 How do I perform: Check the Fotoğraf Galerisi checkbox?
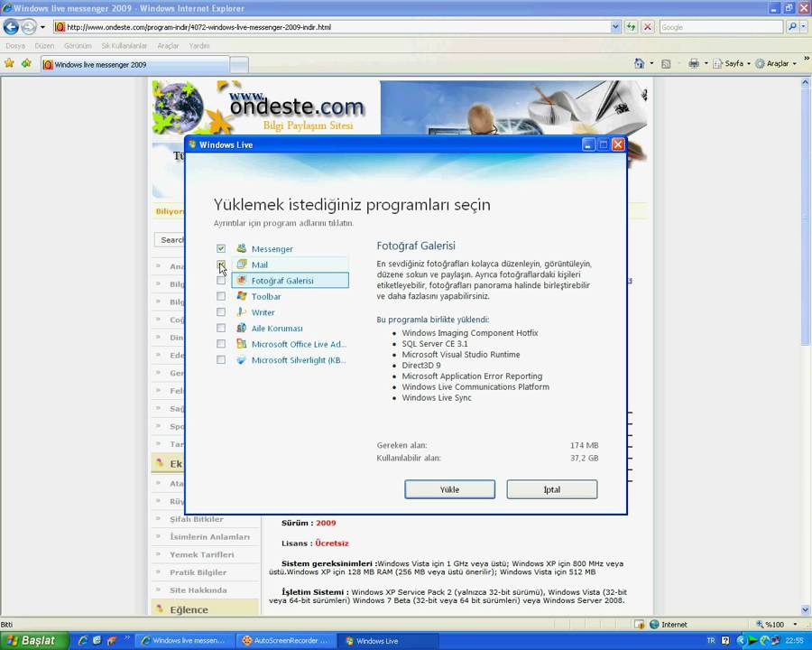pos(221,281)
